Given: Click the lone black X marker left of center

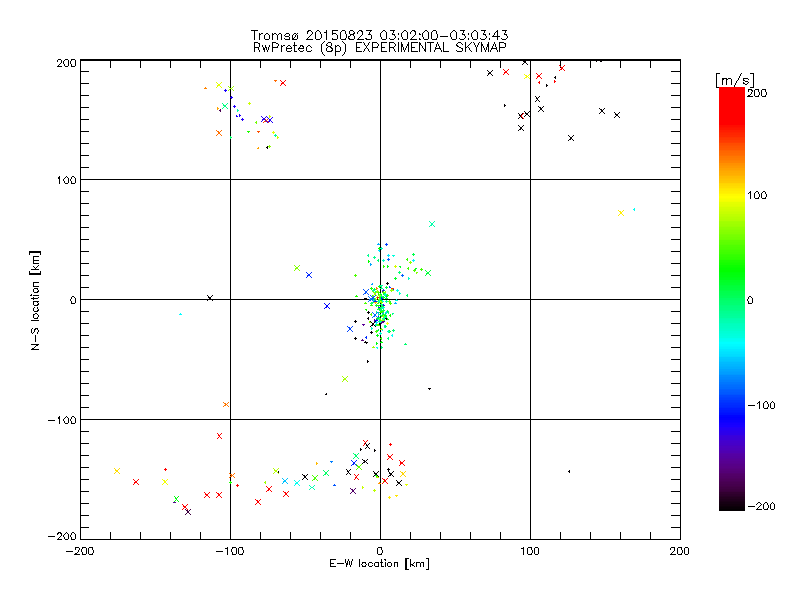Looking at the screenshot, I should click(210, 298).
